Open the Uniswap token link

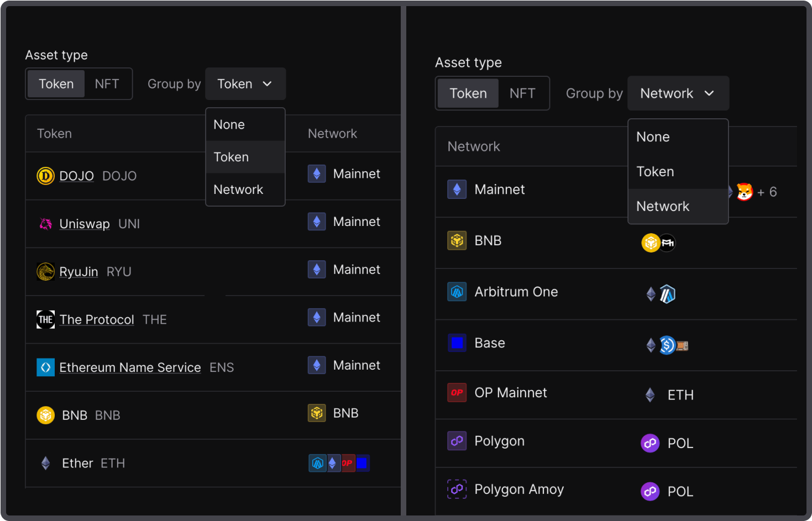[85, 224]
